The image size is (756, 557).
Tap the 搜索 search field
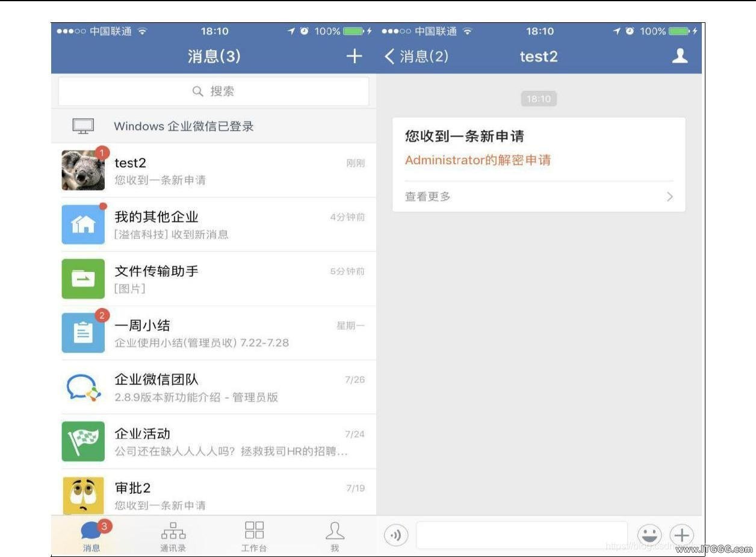click(x=214, y=91)
